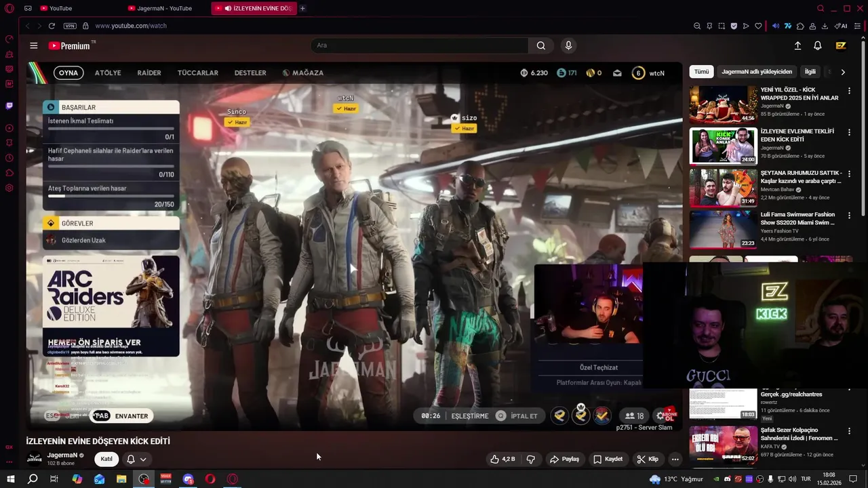Click the zoom out magnifier toolbar icon
The width and height of the screenshot is (868, 488).
(697, 26)
